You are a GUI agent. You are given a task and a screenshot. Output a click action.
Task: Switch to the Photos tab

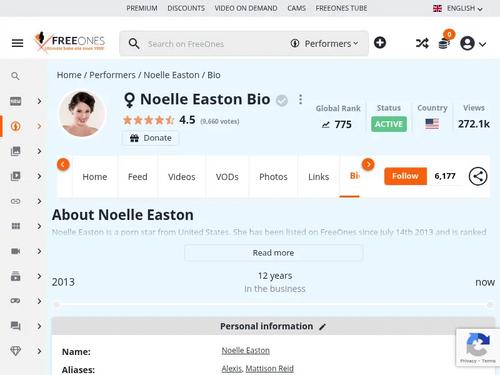pos(273,177)
